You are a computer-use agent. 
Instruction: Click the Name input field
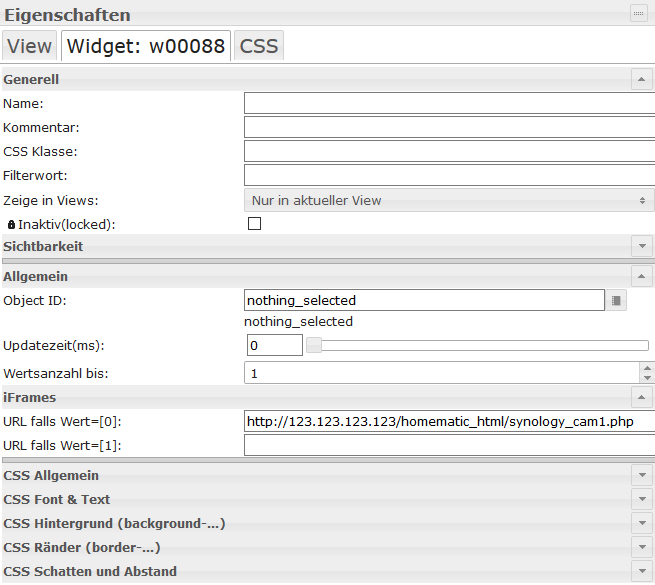tap(449, 103)
